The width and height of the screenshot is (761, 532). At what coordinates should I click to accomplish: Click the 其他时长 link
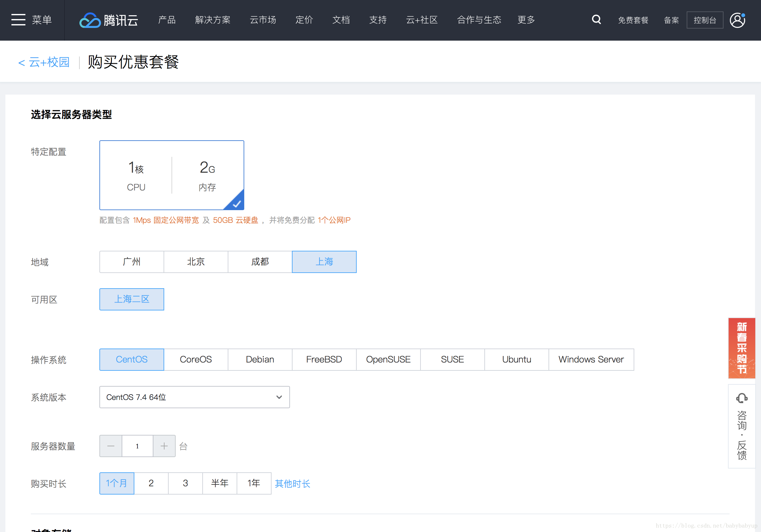(x=292, y=484)
